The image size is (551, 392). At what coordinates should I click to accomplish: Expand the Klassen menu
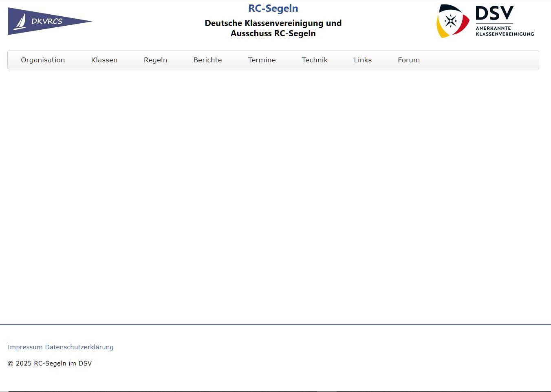(x=104, y=60)
